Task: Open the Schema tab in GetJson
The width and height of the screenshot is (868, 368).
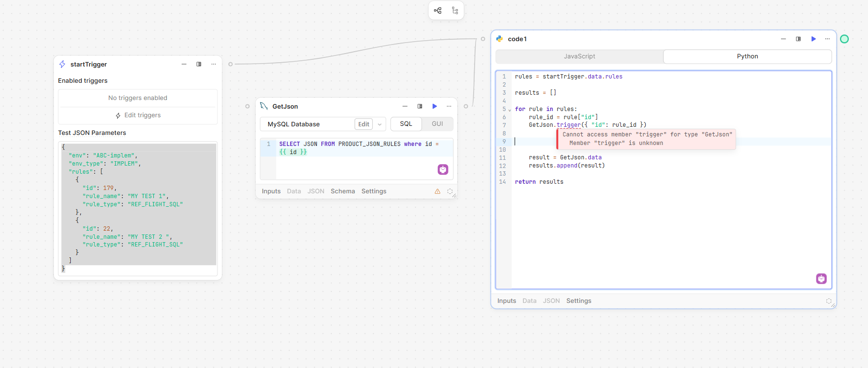Action: click(x=343, y=191)
